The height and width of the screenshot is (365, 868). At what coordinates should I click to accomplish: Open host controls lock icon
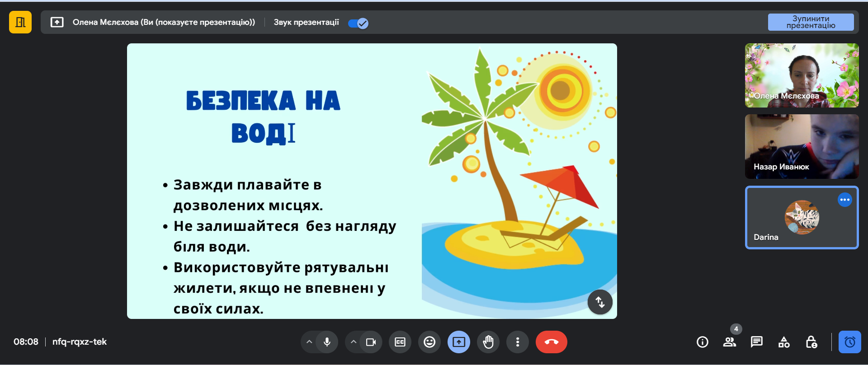click(x=811, y=342)
